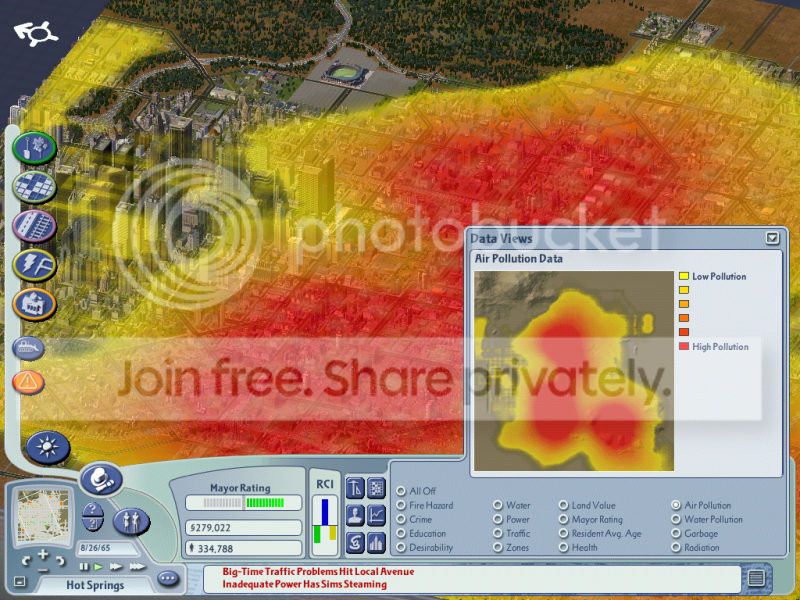Click the scroll compass icon at top-left

[36, 33]
